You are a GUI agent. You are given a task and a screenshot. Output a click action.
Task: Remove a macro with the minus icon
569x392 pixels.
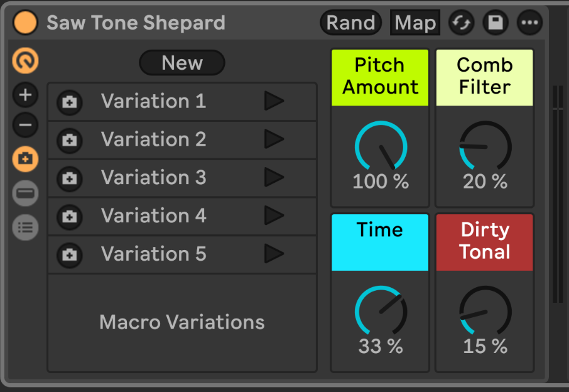26,125
